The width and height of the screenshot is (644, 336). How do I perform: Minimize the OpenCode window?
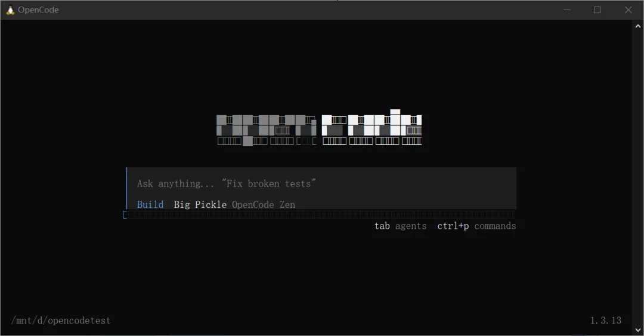point(567,10)
